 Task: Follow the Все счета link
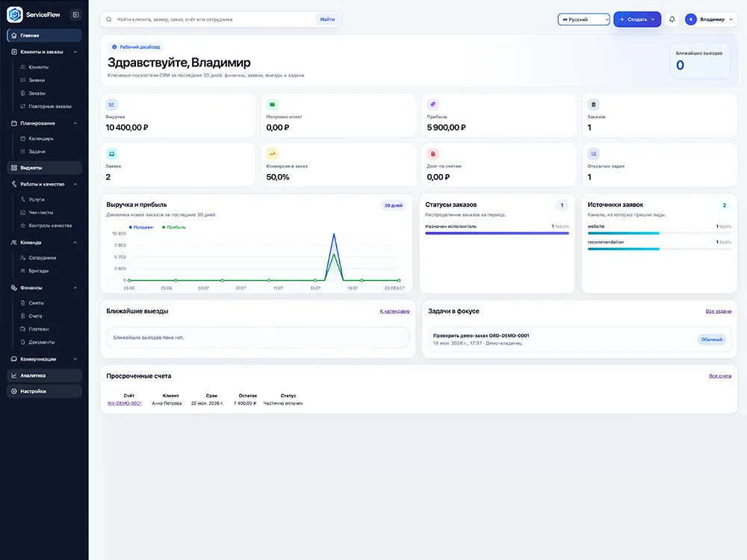click(x=720, y=376)
